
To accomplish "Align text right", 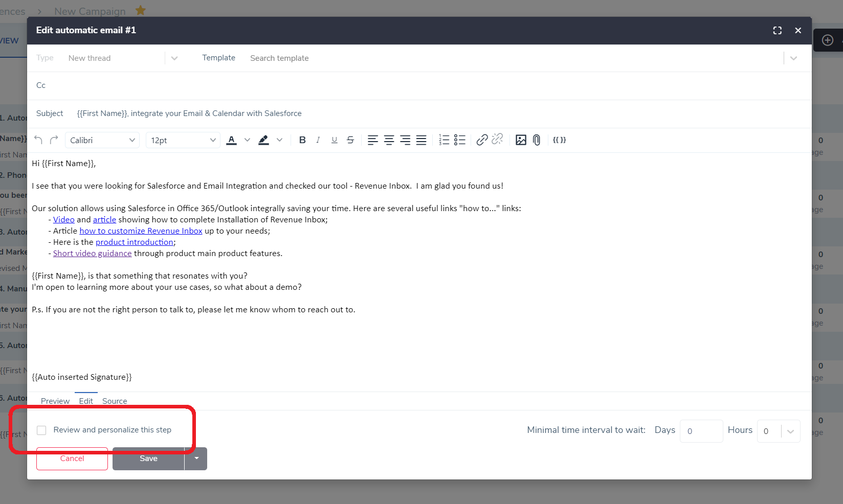I will point(405,140).
